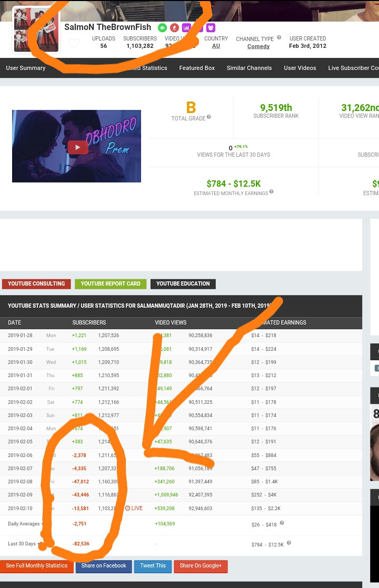Open the purple bar-chart badge icon
Screen dimensions: 379x588
(186, 27)
